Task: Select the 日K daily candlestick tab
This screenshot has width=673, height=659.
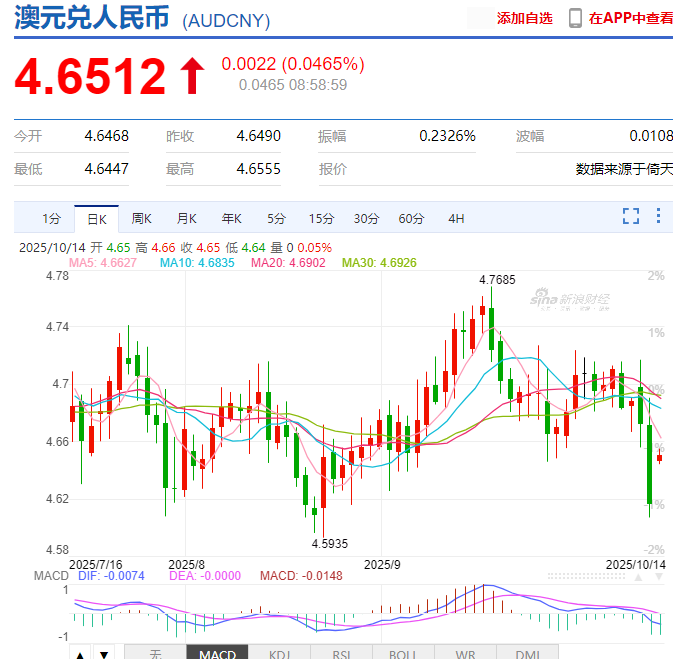Action: pos(96,218)
